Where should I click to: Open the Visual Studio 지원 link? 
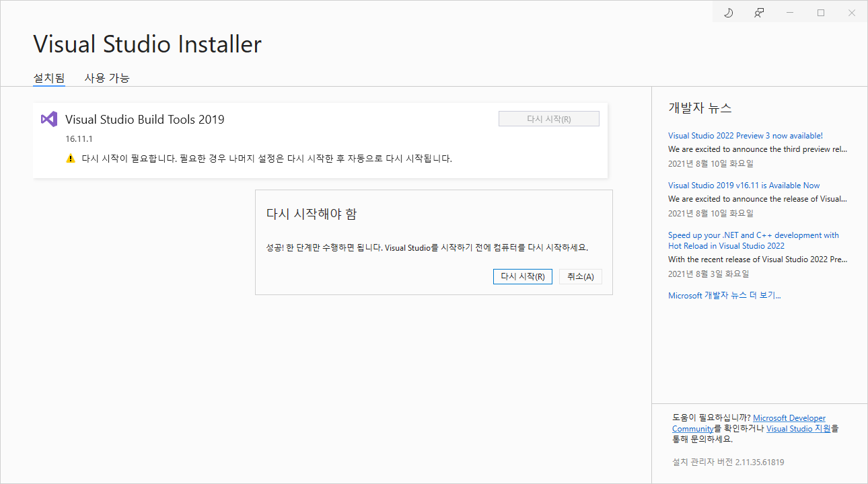[799, 429]
